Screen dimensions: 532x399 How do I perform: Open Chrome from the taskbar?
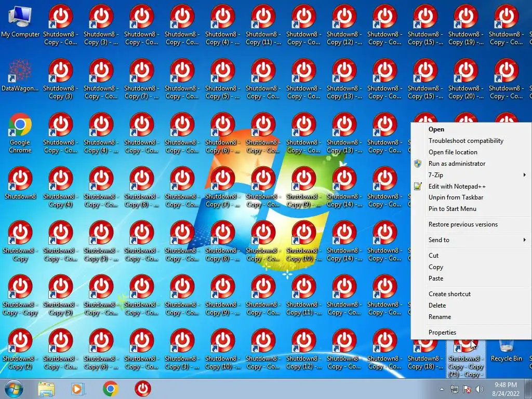110,389
